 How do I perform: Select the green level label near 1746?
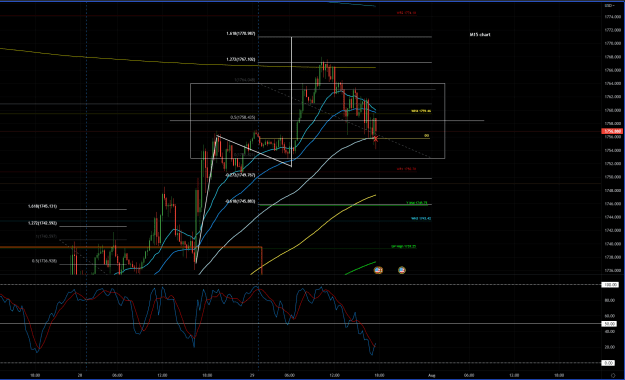[417, 203]
